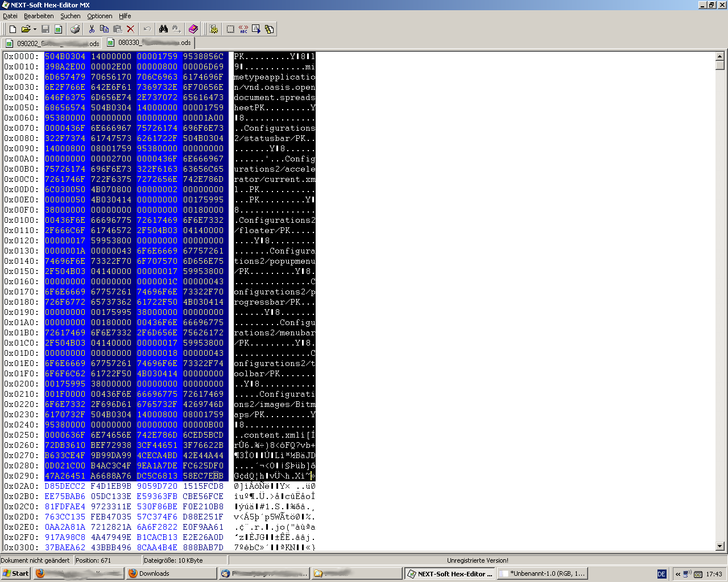Click the ABC text conversion icon
This screenshot has width=728, height=582.
point(243,29)
